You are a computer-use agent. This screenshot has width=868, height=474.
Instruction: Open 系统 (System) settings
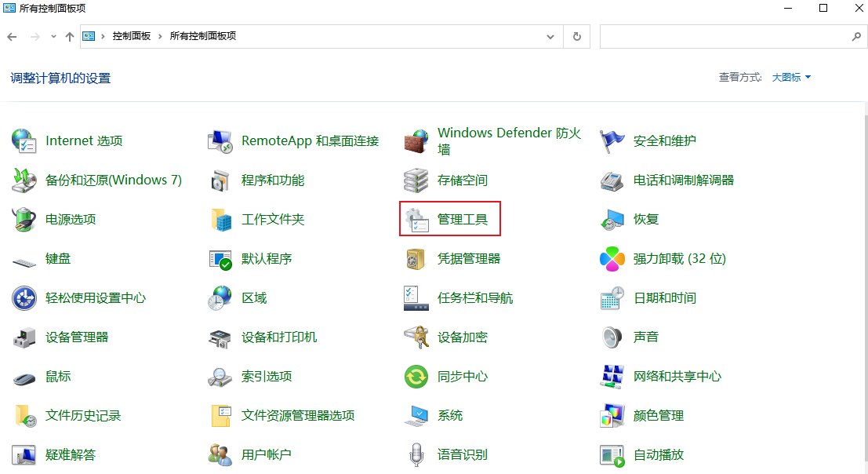tap(449, 415)
